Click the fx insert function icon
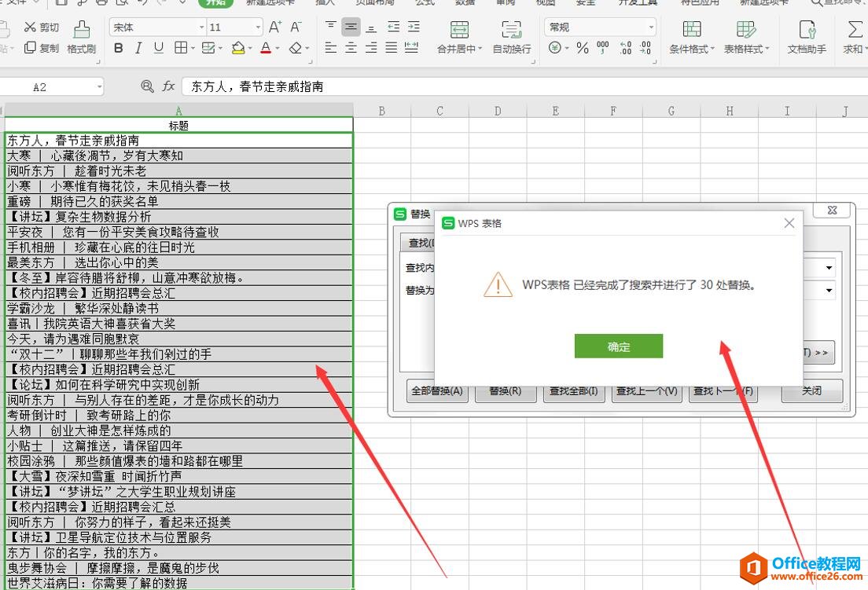Viewport: 868px width, 590px height. (168, 86)
